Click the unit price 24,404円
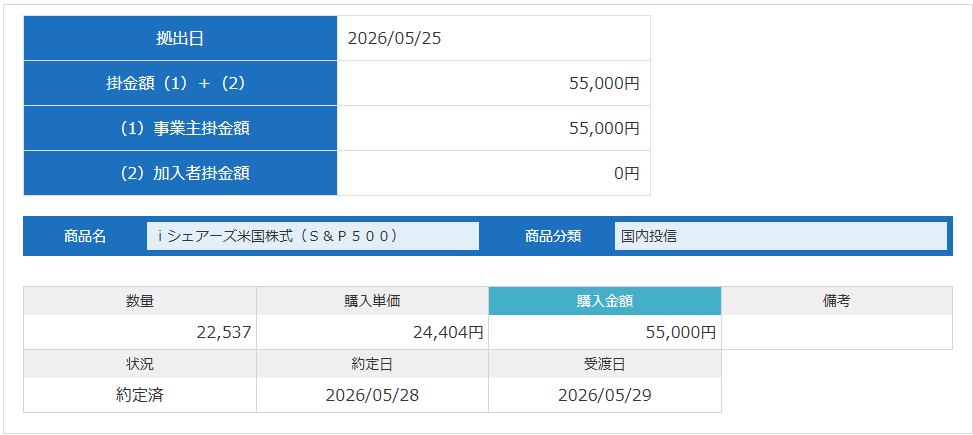 448,332
